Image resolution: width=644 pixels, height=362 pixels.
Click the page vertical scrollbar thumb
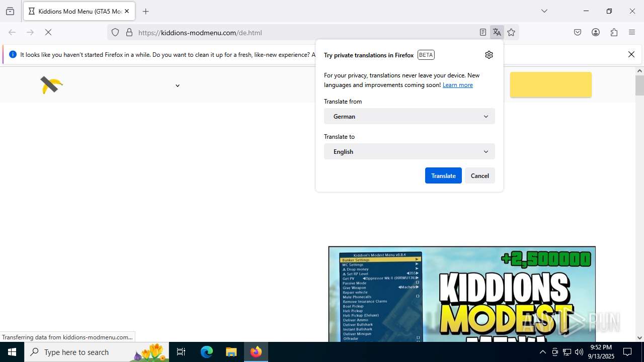click(639, 85)
